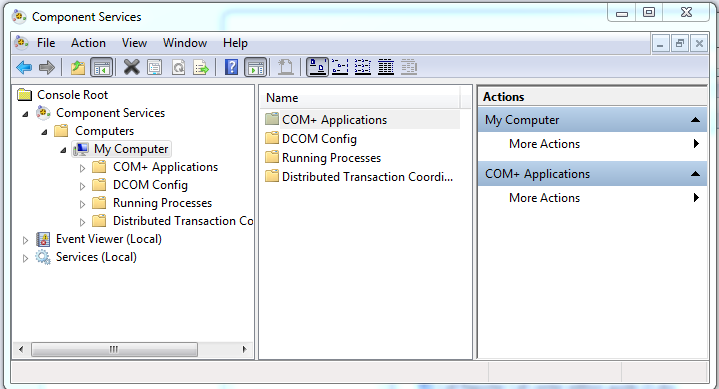Click the Delete X toolbar icon
Viewport: 719px width, 389px height.
(x=132, y=67)
